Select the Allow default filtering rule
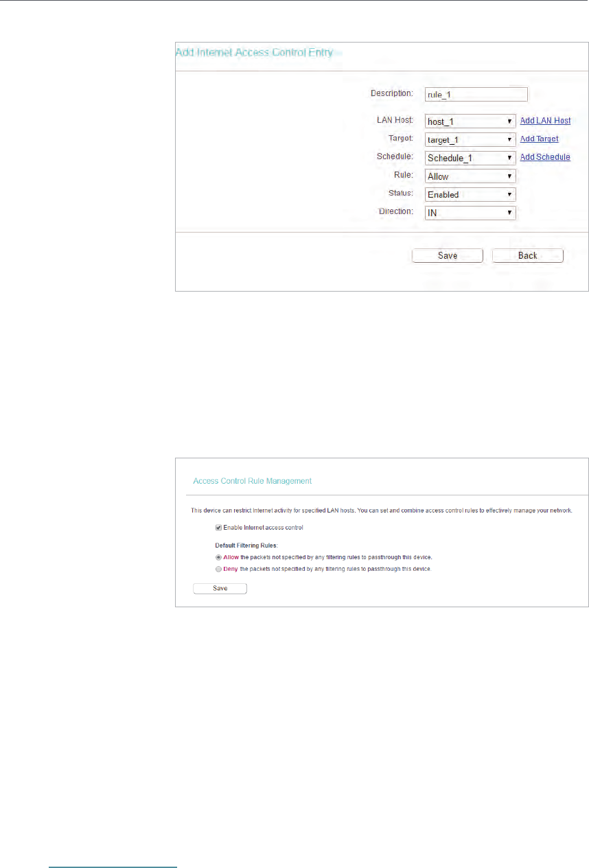 [x=218, y=558]
